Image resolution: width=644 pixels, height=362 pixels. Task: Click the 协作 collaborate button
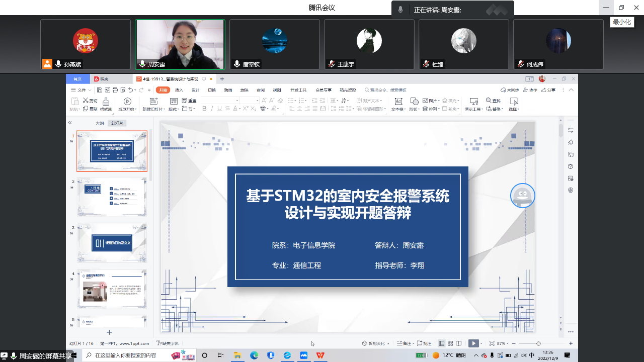530,90
